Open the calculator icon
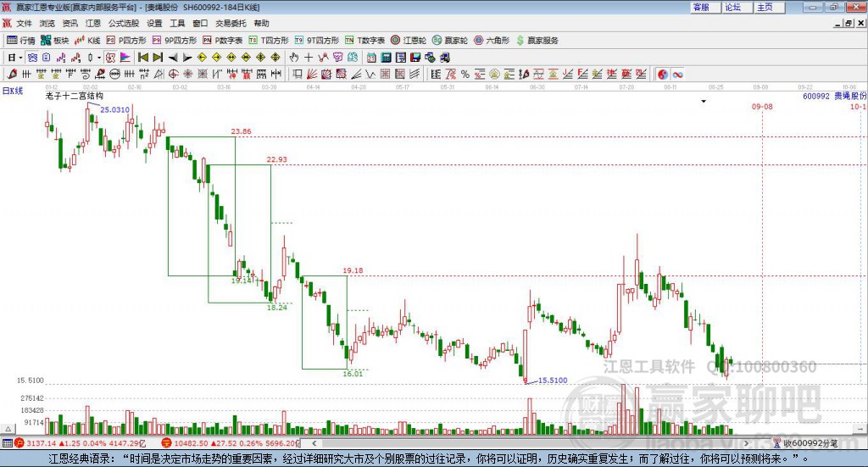The image size is (868, 467). 386,58
